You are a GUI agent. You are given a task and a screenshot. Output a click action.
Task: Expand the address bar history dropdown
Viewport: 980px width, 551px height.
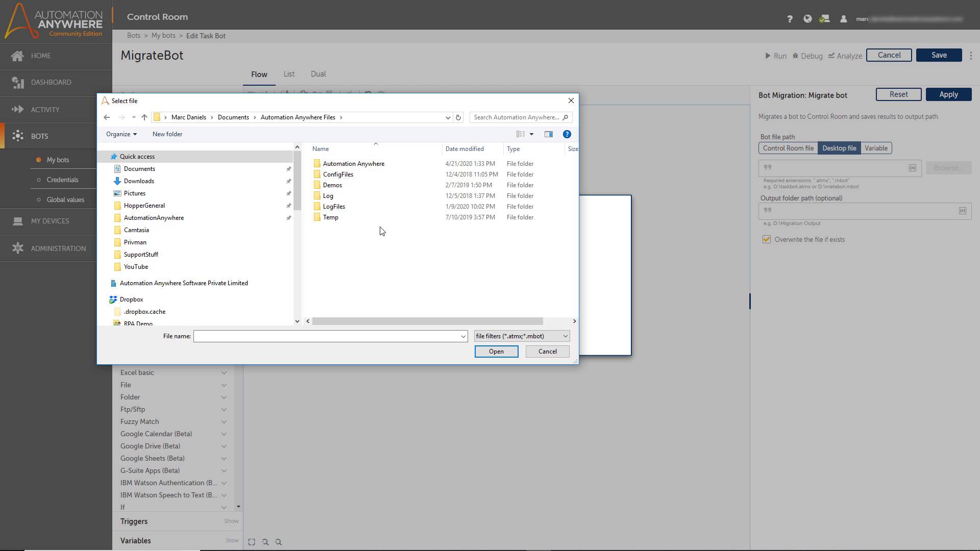[448, 117]
